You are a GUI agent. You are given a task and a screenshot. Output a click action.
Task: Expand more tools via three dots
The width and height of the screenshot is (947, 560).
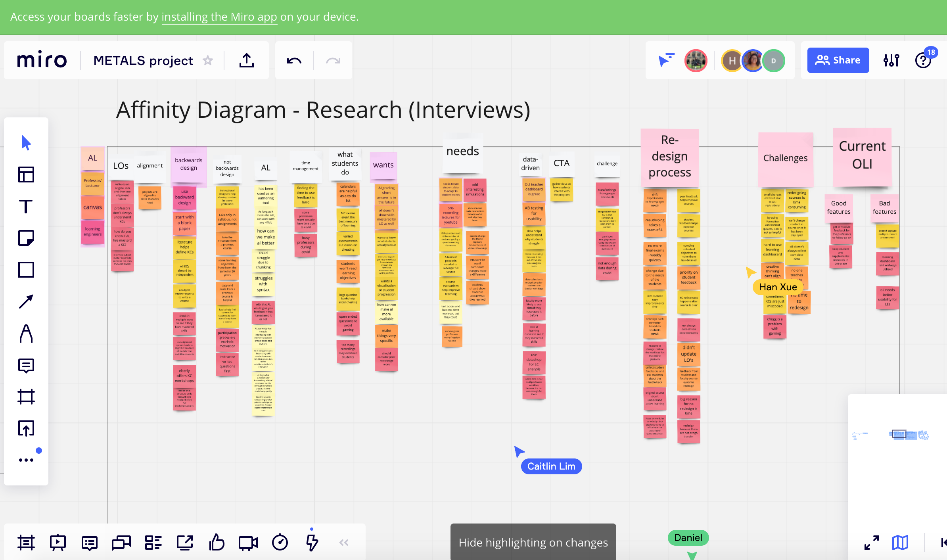coord(26,460)
